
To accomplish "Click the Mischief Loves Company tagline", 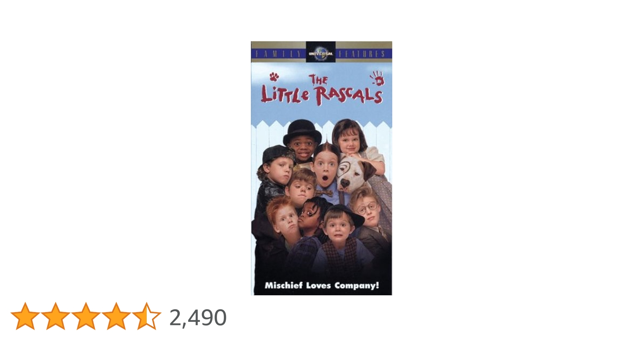I will tap(322, 285).
